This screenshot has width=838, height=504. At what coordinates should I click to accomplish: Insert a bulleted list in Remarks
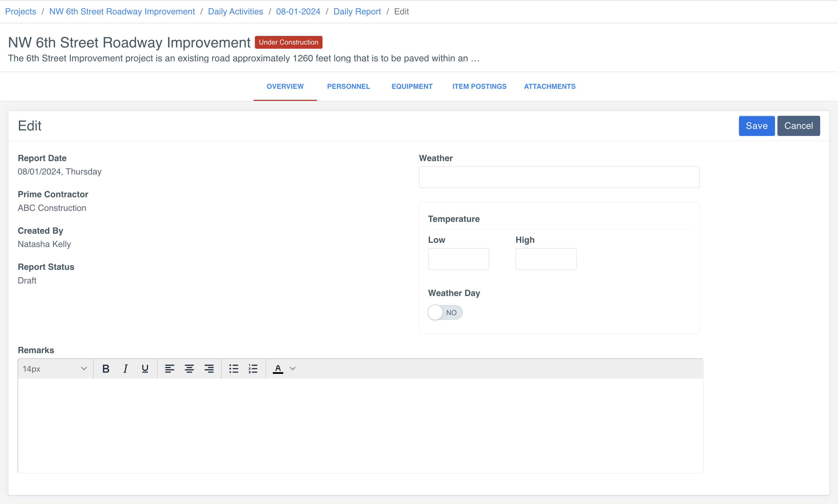pos(234,369)
